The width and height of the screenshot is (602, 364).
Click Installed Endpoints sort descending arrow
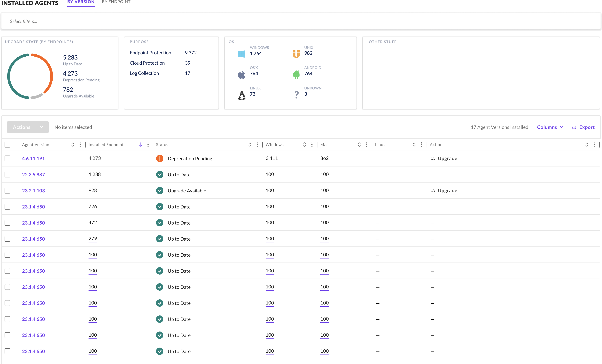tap(141, 145)
